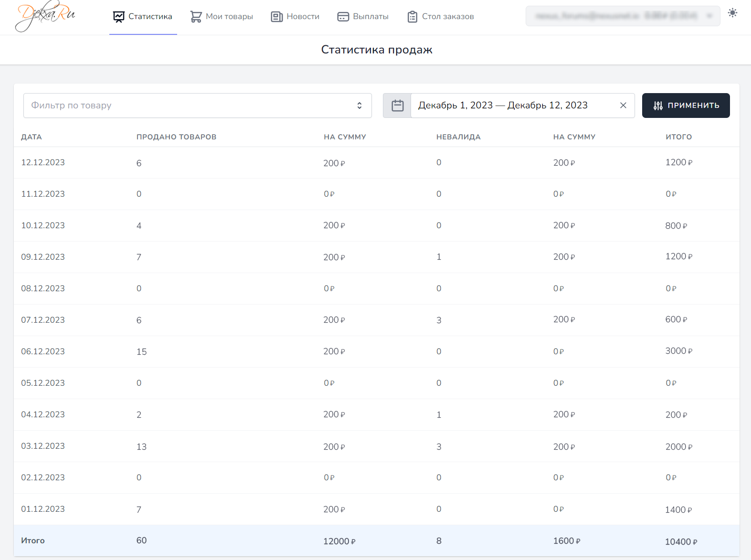The image size is (751, 560).
Task: Click the 1600 ₽ summary value
Action: [x=567, y=541]
